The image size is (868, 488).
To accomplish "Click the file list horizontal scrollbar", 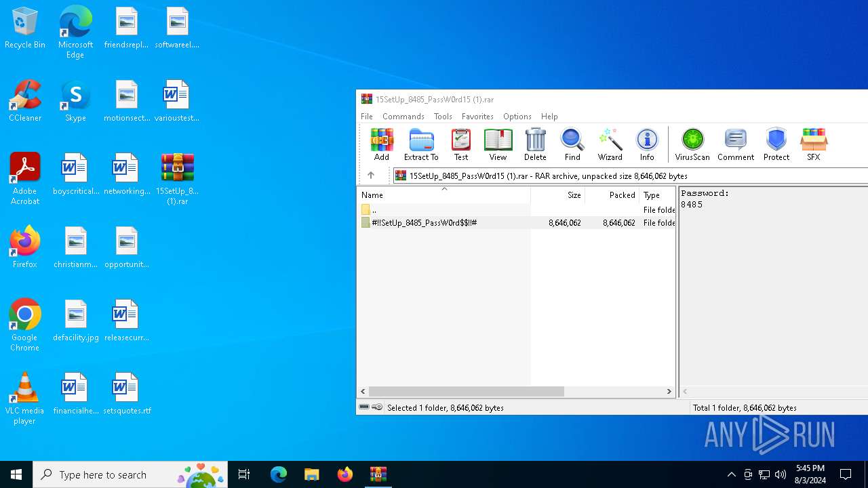I will (x=467, y=391).
